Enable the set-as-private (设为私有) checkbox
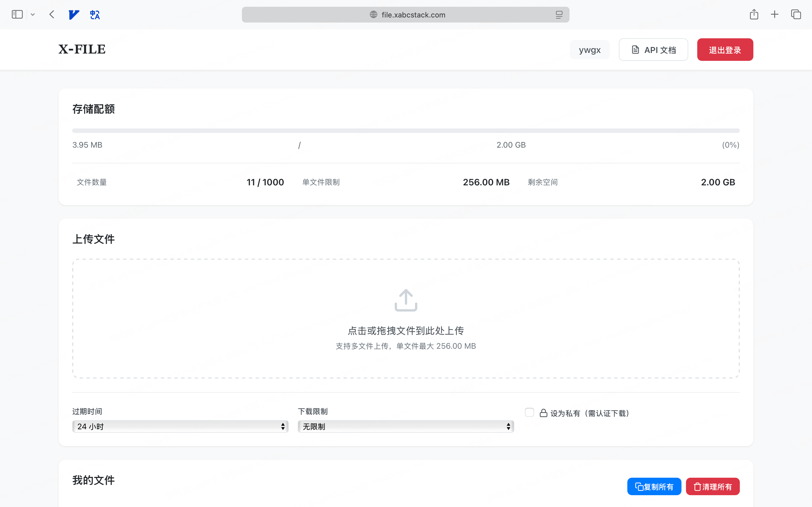This screenshot has width=812, height=507. 529,412
